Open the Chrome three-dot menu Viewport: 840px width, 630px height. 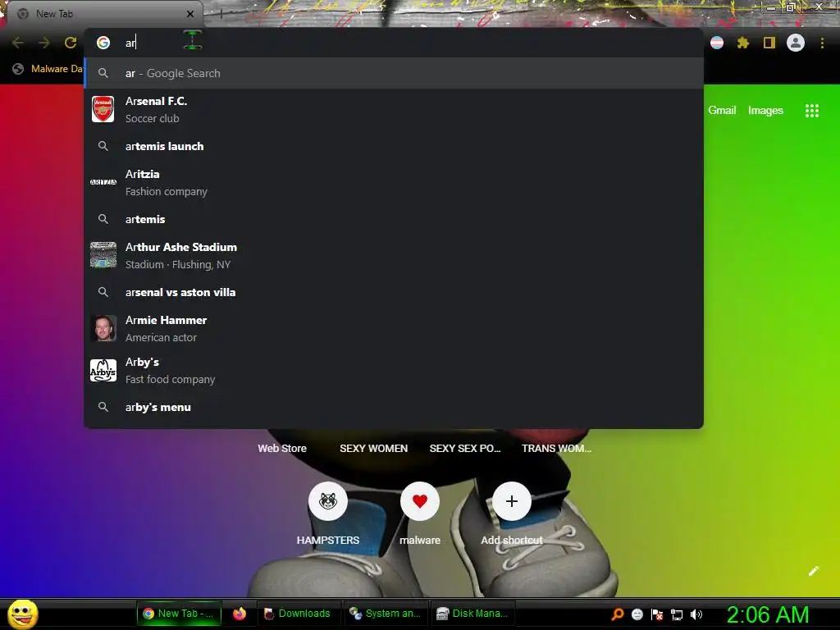pos(822,43)
